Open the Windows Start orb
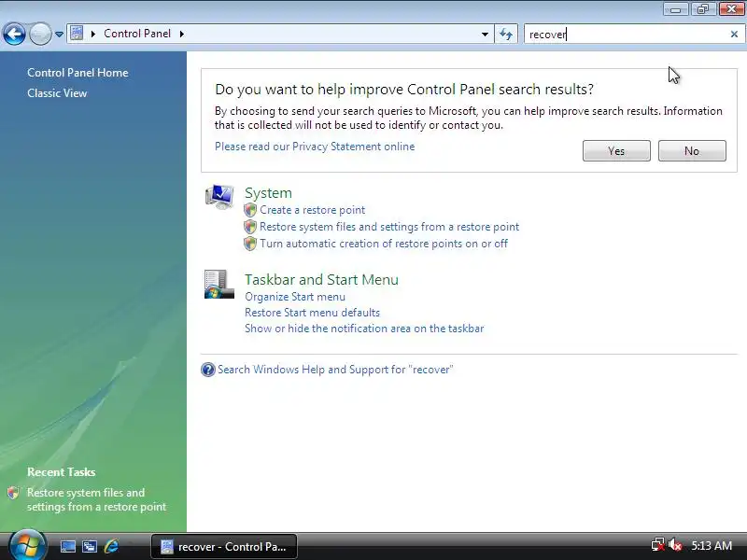 point(28,546)
